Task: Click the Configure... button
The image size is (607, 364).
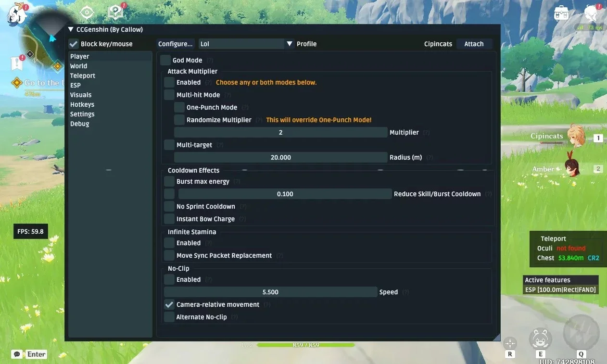Action: click(x=176, y=44)
